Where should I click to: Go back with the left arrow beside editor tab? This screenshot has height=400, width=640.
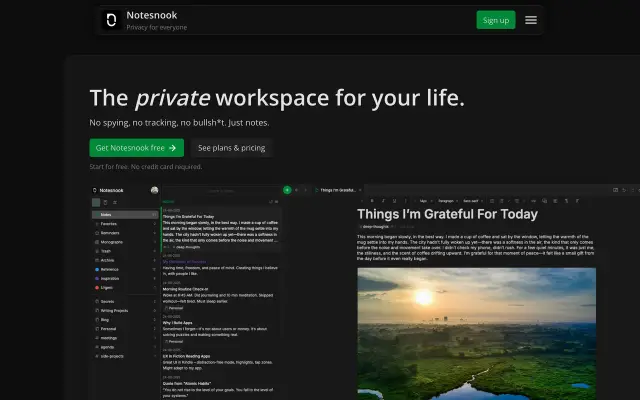(x=297, y=190)
